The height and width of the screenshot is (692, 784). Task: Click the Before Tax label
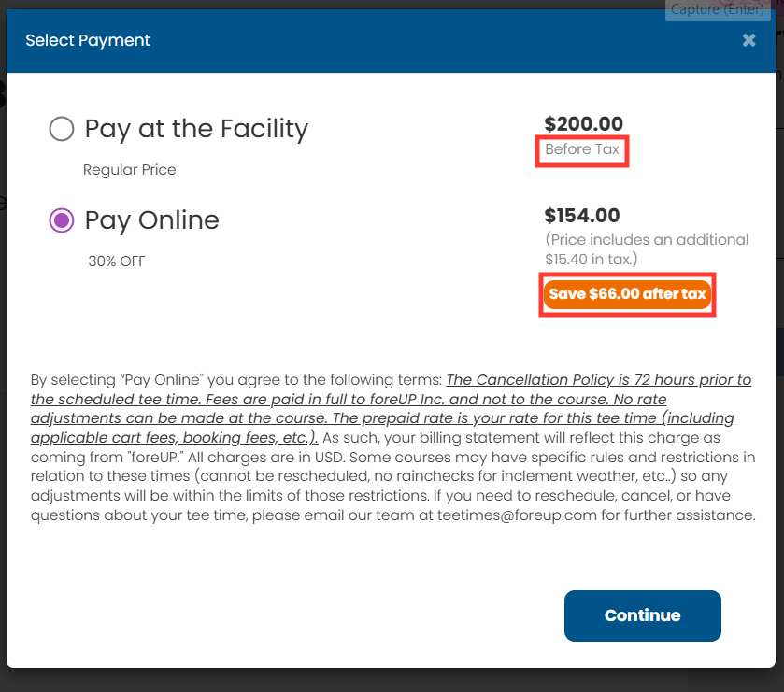pyautogui.click(x=582, y=149)
